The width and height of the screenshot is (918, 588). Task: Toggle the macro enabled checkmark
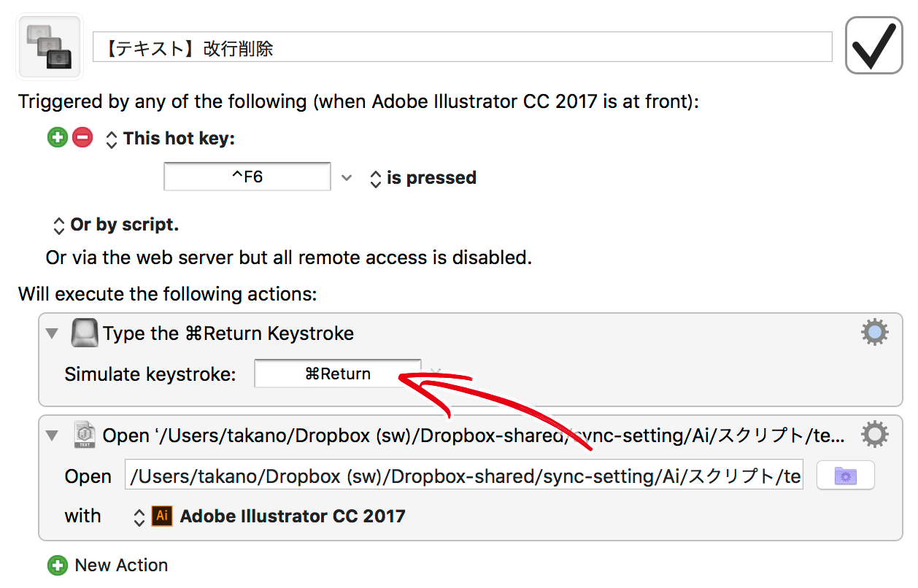pyautogui.click(x=873, y=45)
